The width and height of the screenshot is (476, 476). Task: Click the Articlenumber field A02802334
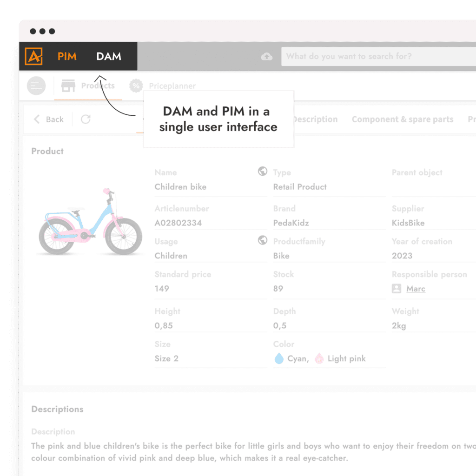point(178,223)
